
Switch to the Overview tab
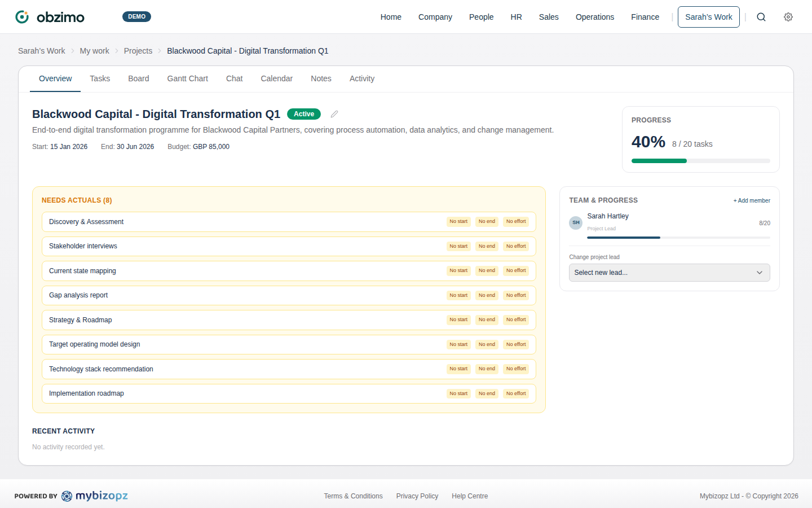[55, 79]
